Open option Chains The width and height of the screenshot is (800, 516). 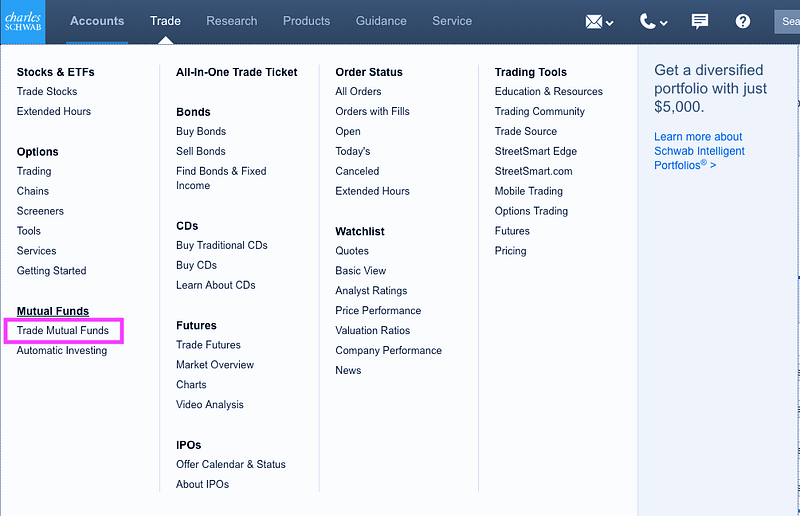[x=33, y=191]
